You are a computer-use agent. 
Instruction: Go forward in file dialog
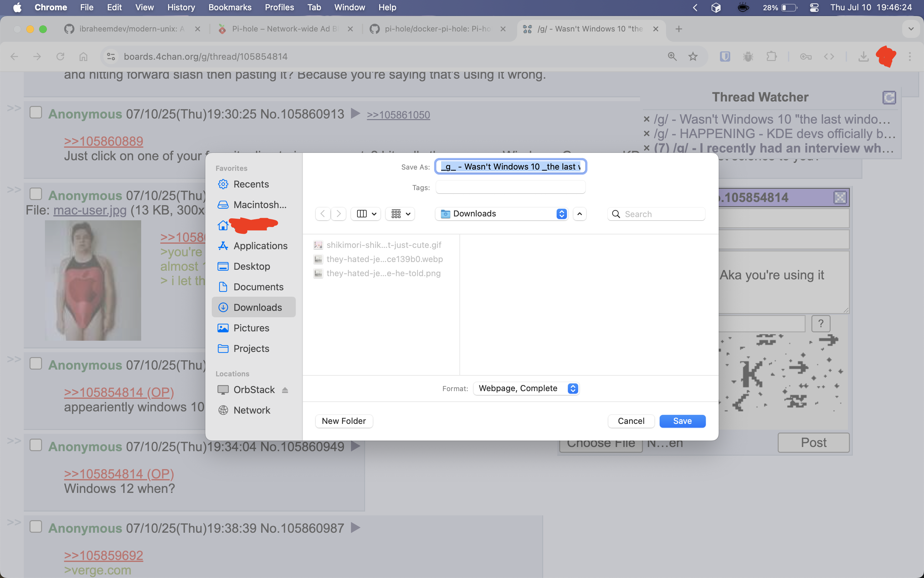pyautogui.click(x=338, y=214)
